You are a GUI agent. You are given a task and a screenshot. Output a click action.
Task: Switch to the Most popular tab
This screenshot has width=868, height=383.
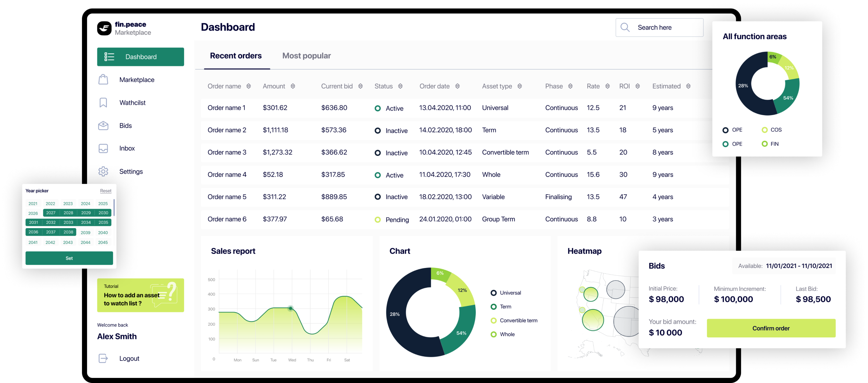[306, 55]
